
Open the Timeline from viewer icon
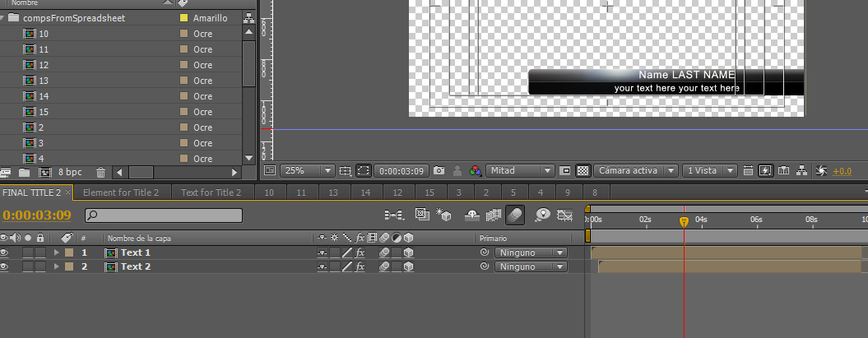point(783,170)
